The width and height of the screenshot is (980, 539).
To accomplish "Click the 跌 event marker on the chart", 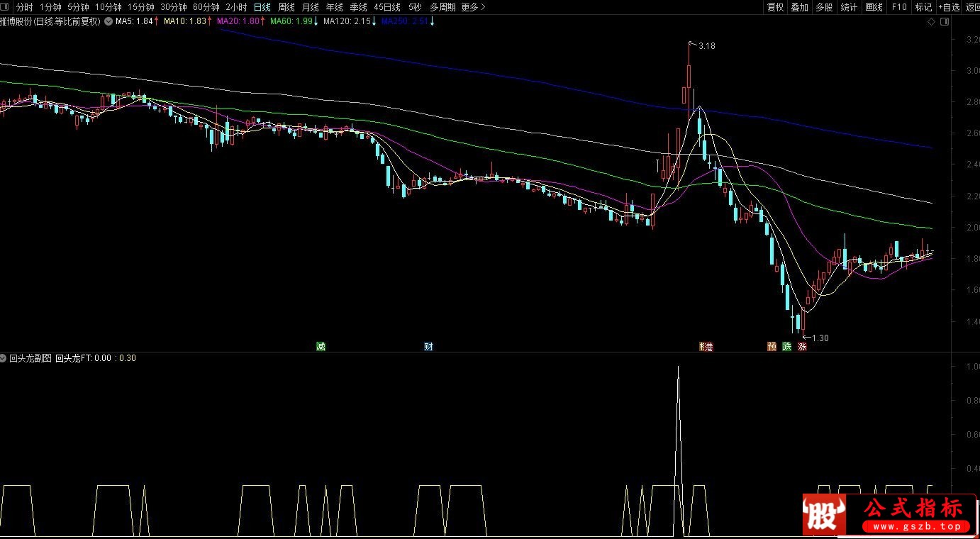I will [x=787, y=347].
